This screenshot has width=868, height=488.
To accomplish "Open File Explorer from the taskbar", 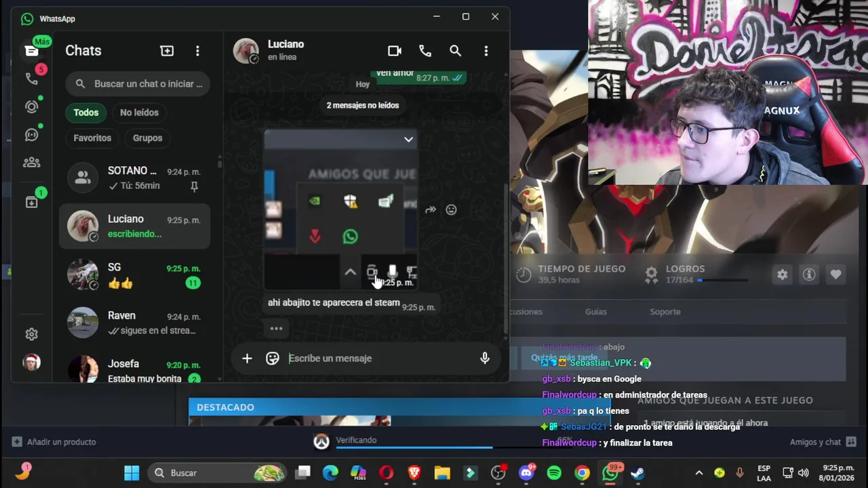I will tap(442, 473).
